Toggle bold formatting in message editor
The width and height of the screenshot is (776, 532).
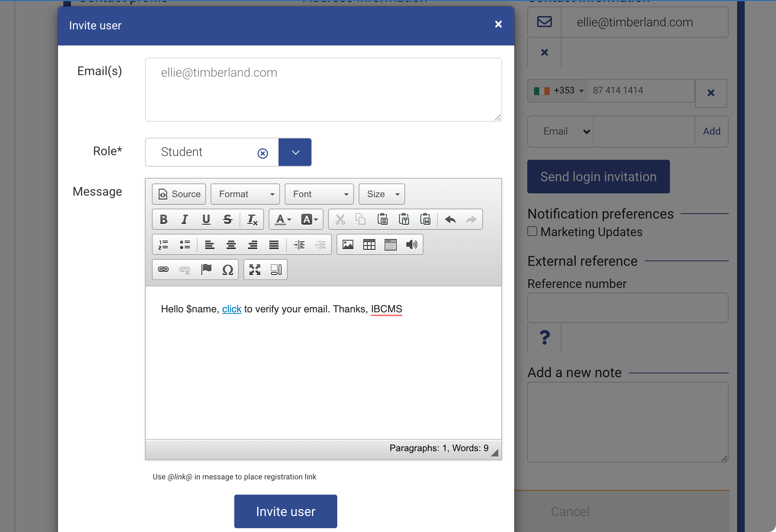pyautogui.click(x=164, y=219)
